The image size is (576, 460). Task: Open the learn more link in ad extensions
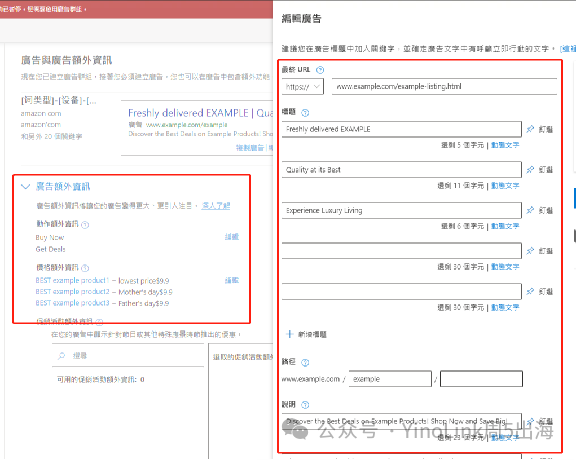(x=216, y=206)
